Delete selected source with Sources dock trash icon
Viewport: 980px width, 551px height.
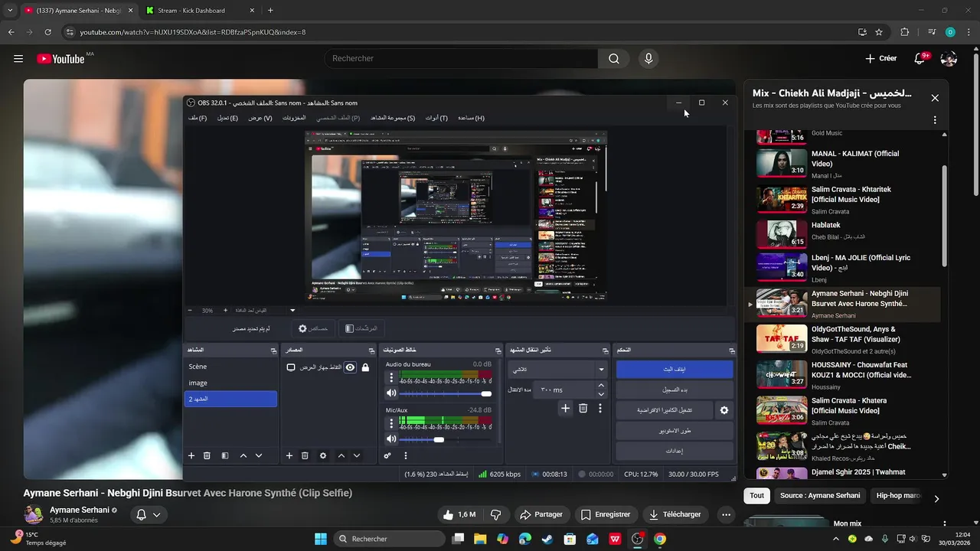(305, 455)
